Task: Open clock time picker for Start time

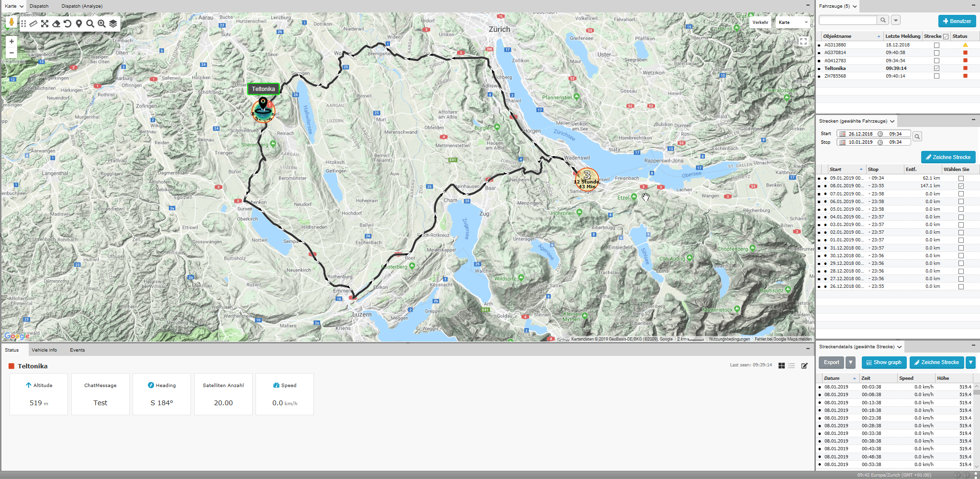Action: (880, 134)
